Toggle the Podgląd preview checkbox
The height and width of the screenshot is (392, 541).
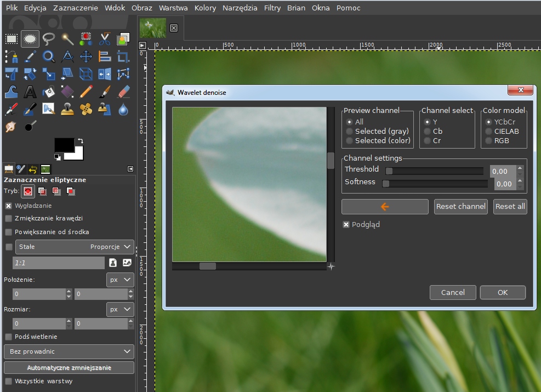(x=346, y=225)
